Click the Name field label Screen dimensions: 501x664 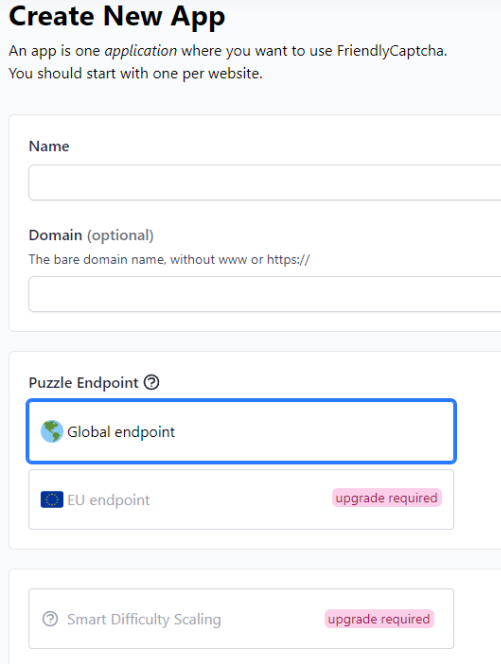point(49,146)
